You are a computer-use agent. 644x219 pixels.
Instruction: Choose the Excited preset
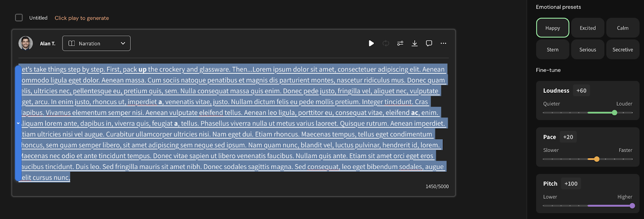coord(588,28)
